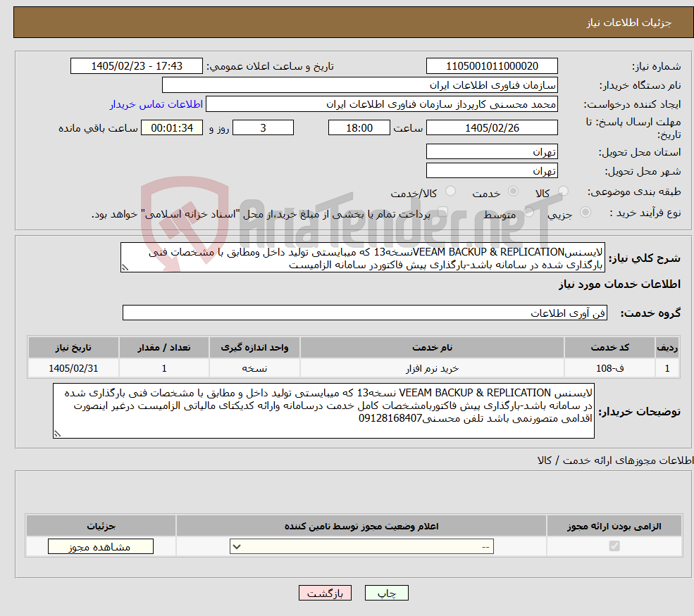Click column header کد خدمت
Image resolution: width=694 pixels, height=616 pixels.
[x=609, y=348]
